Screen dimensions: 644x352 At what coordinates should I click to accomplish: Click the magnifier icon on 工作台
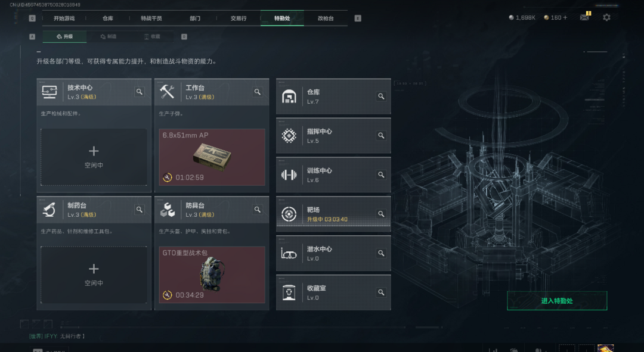(258, 92)
